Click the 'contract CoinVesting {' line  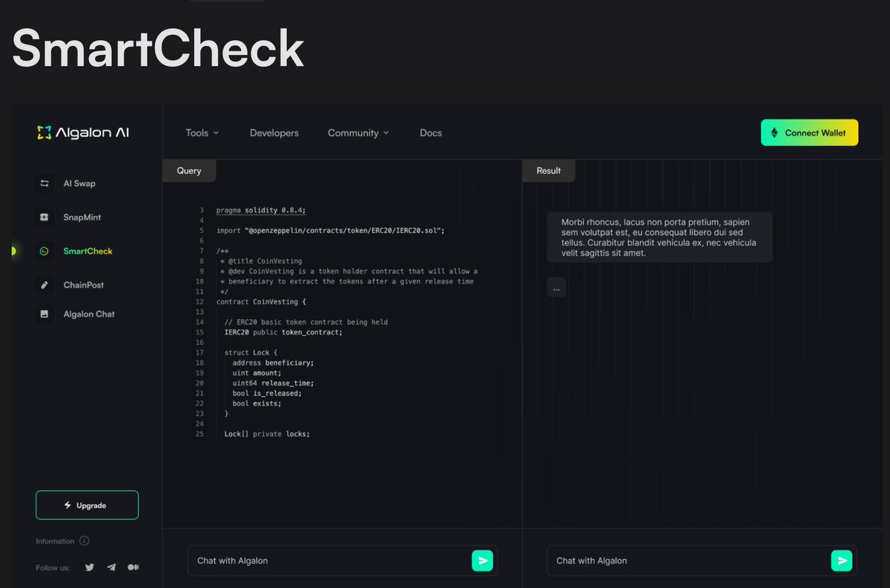pos(261,302)
